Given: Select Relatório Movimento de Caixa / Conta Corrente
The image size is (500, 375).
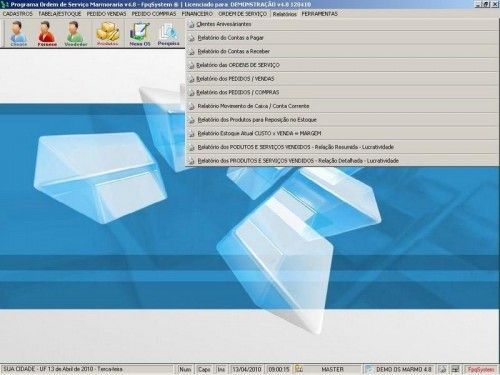Looking at the screenshot, I should pos(342,106).
